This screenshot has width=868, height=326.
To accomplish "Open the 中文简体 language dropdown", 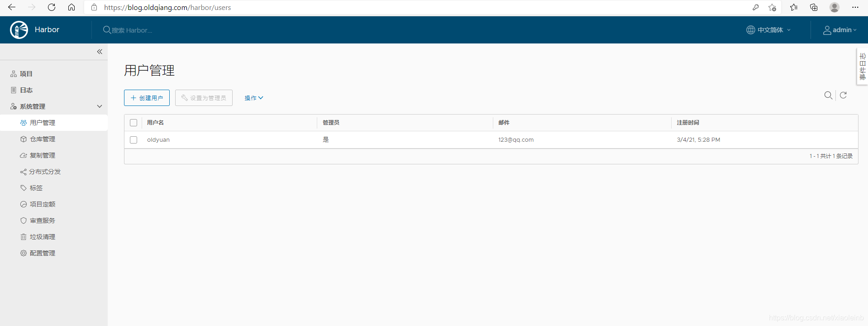I will tap(768, 30).
